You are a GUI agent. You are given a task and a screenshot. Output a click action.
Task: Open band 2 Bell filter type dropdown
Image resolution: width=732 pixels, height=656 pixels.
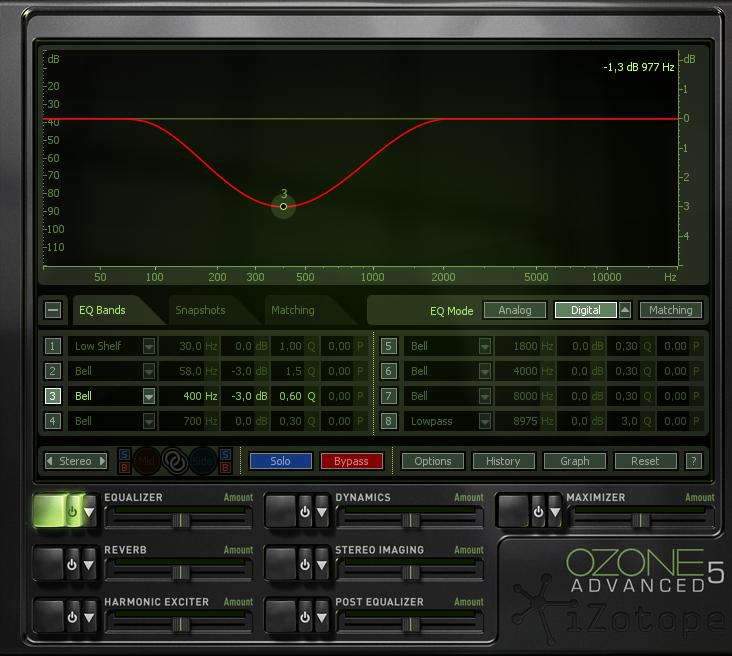[x=149, y=372]
